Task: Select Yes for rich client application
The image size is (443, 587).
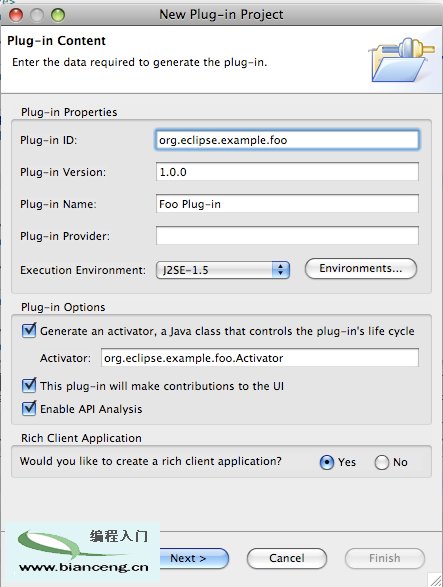Action: click(327, 462)
